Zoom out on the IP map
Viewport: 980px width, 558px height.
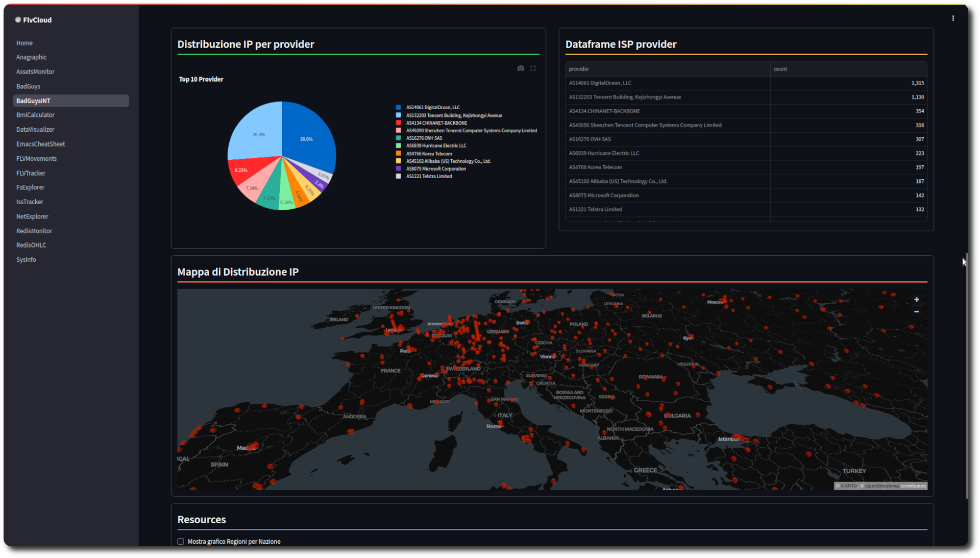point(917,311)
